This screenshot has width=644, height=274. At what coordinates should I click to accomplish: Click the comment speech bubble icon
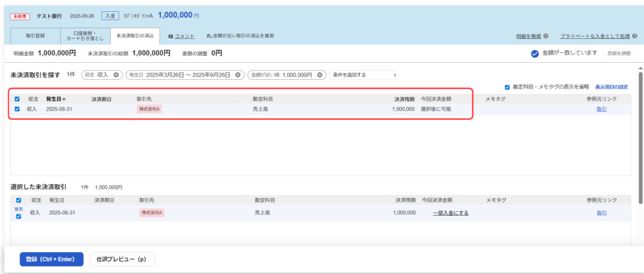pos(171,36)
